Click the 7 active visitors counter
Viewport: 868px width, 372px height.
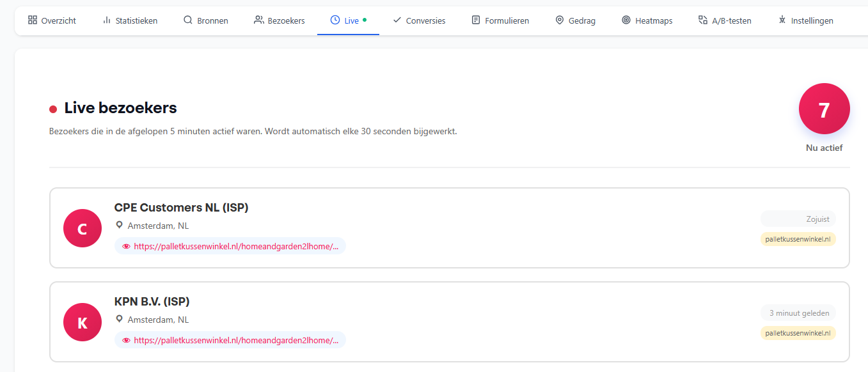pos(824,109)
